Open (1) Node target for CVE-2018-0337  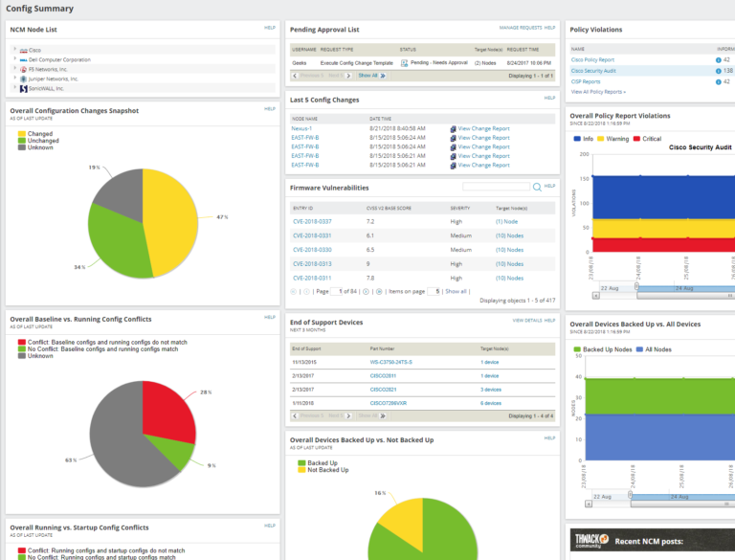tap(506, 221)
